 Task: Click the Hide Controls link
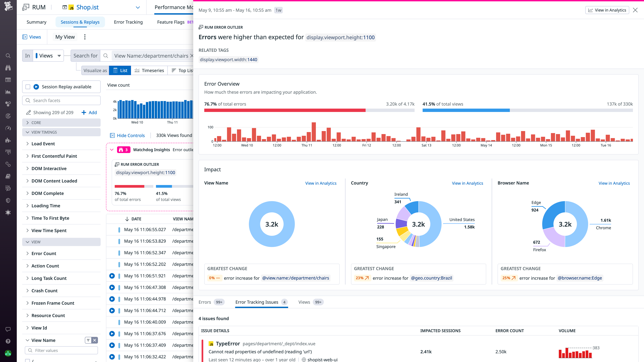130,135
